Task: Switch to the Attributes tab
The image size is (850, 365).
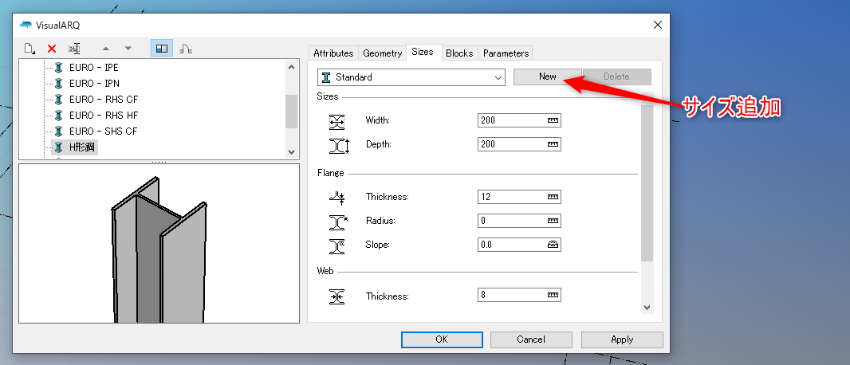Action: click(333, 53)
